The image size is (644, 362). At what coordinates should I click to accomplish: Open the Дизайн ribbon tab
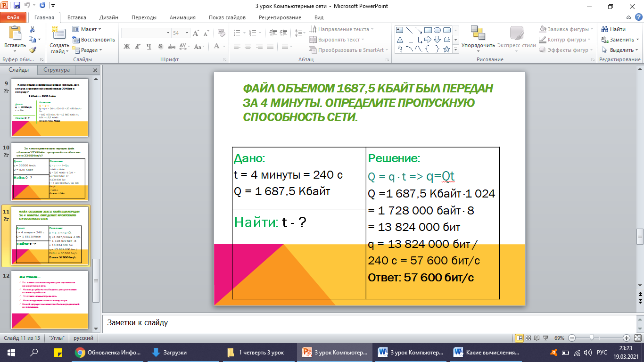109,17
